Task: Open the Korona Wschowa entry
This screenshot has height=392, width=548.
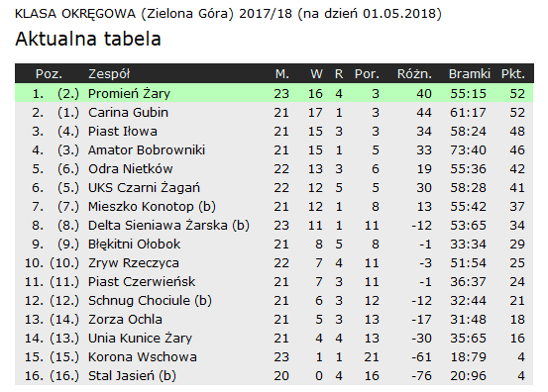Action: (143, 357)
